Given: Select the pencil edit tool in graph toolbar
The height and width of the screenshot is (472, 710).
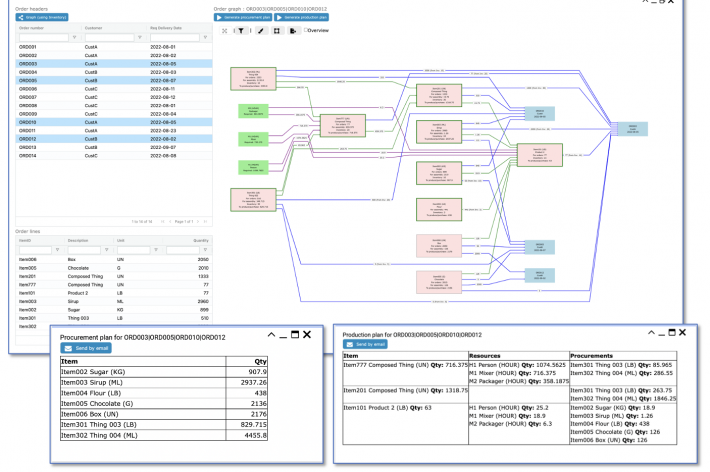Looking at the screenshot, I should [x=259, y=31].
